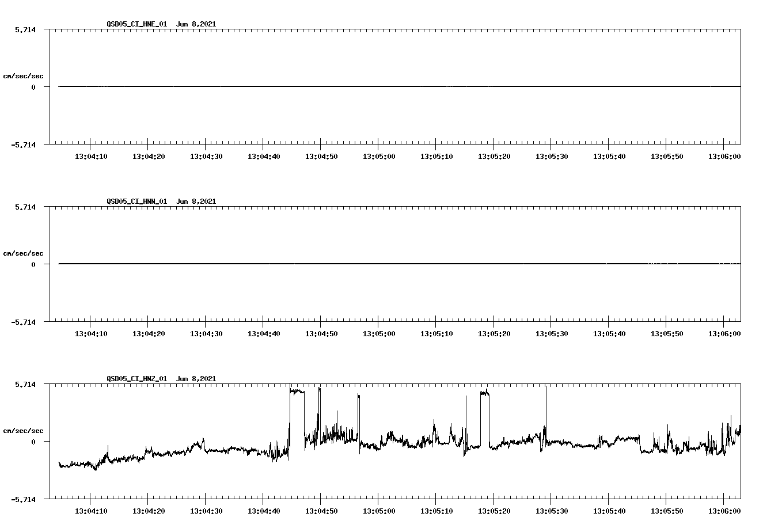Image resolution: width=782 pixels, height=532 pixels.
Task: Click the QSD05_CI_HNN_01 plot title
Action: point(137,202)
